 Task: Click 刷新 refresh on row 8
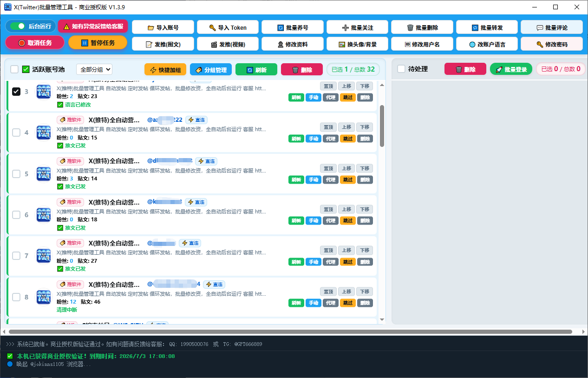click(296, 303)
